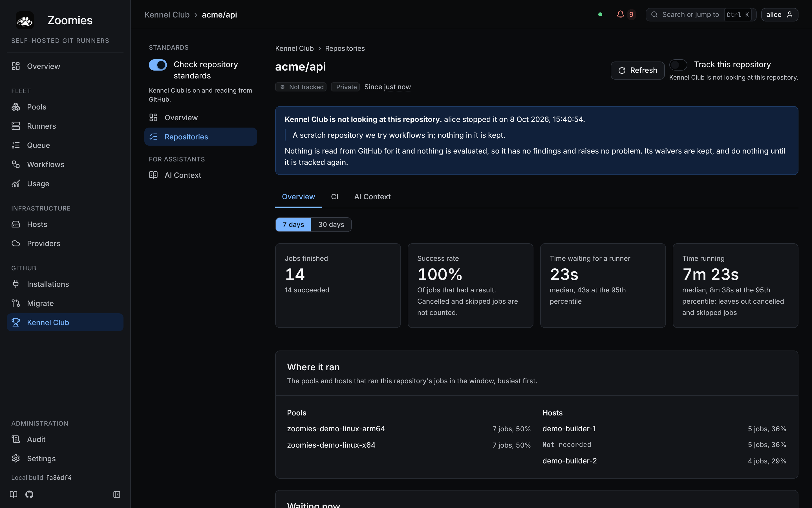Open Providers cloud icon

(x=16, y=243)
